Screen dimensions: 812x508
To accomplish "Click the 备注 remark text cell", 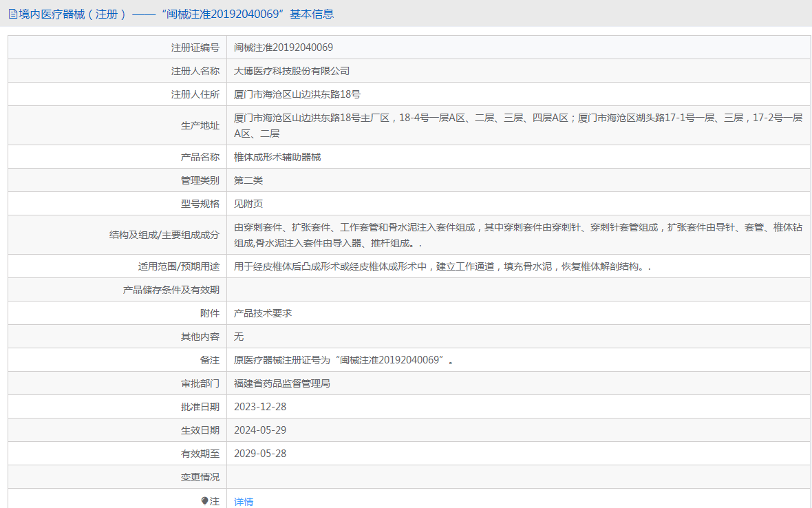I will [x=344, y=360].
